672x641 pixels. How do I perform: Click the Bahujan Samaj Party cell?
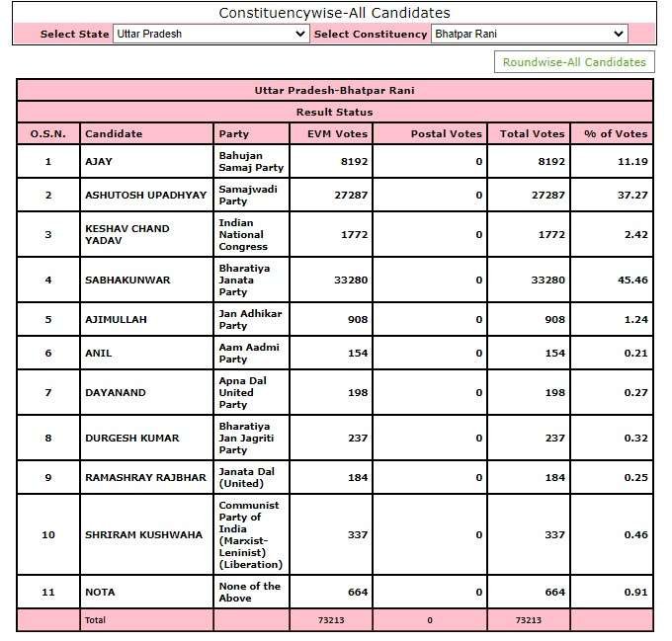[x=252, y=161]
